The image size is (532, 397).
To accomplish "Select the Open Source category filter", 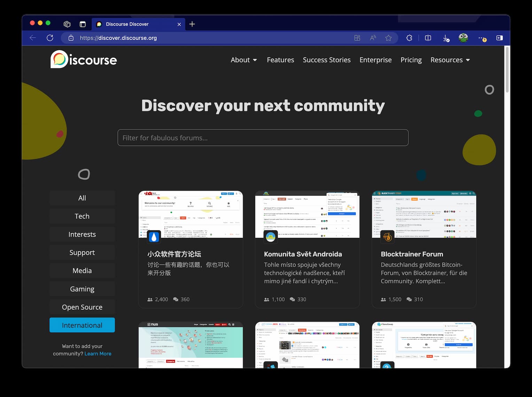I will pos(82,307).
